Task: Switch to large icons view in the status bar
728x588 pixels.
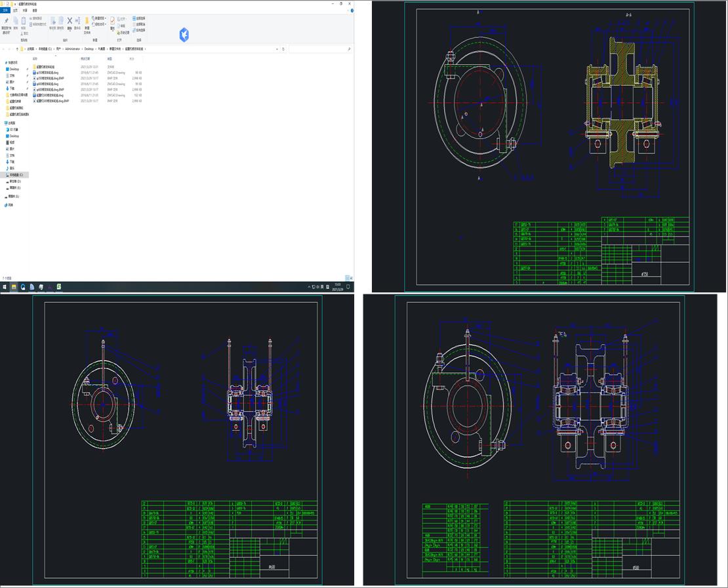Action: 350,278
